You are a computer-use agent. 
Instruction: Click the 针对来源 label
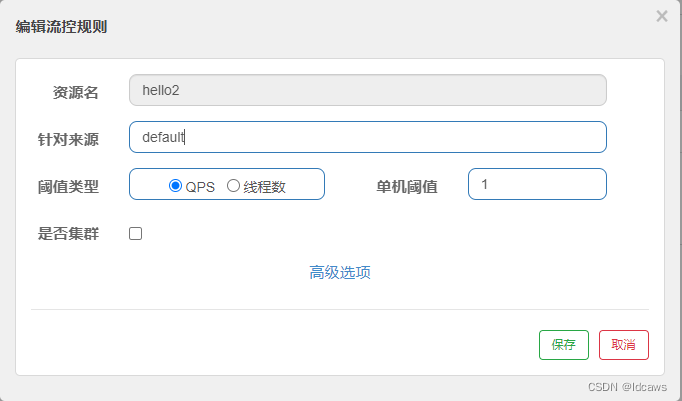(x=68, y=140)
